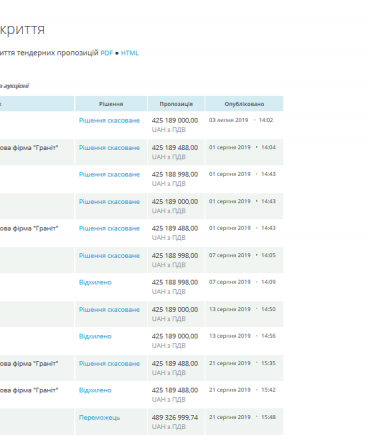This screenshot has height=445, width=368.
Task: Click the 'Пропозиція' column header
Action: 176,104
